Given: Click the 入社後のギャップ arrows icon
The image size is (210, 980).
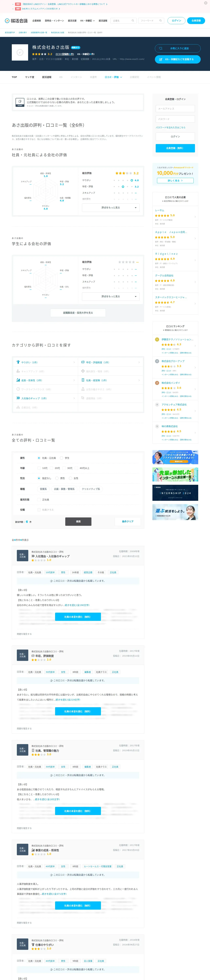Looking at the screenshot, I should pos(18,398).
